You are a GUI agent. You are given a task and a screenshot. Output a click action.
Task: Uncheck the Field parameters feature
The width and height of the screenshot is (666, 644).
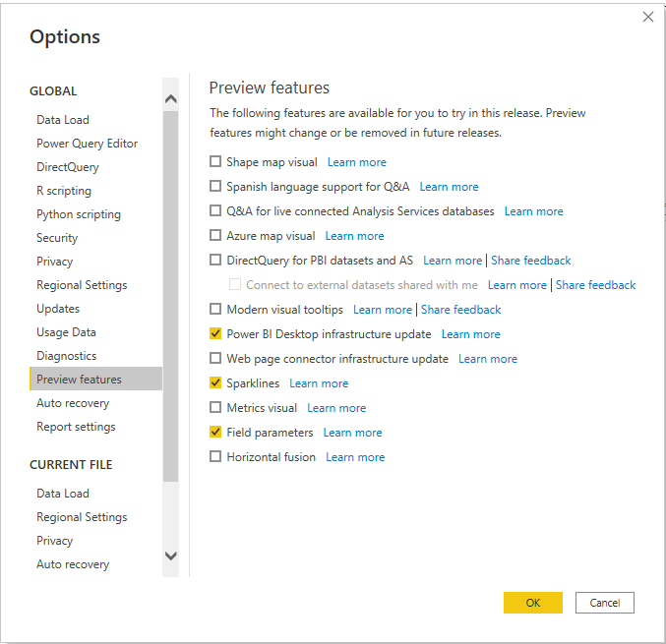[x=215, y=433]
